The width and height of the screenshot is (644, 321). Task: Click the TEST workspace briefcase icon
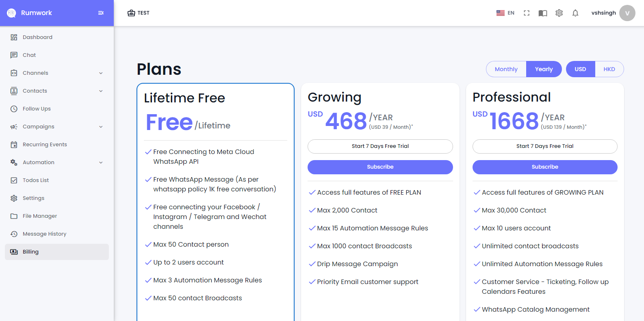[131, 13]
